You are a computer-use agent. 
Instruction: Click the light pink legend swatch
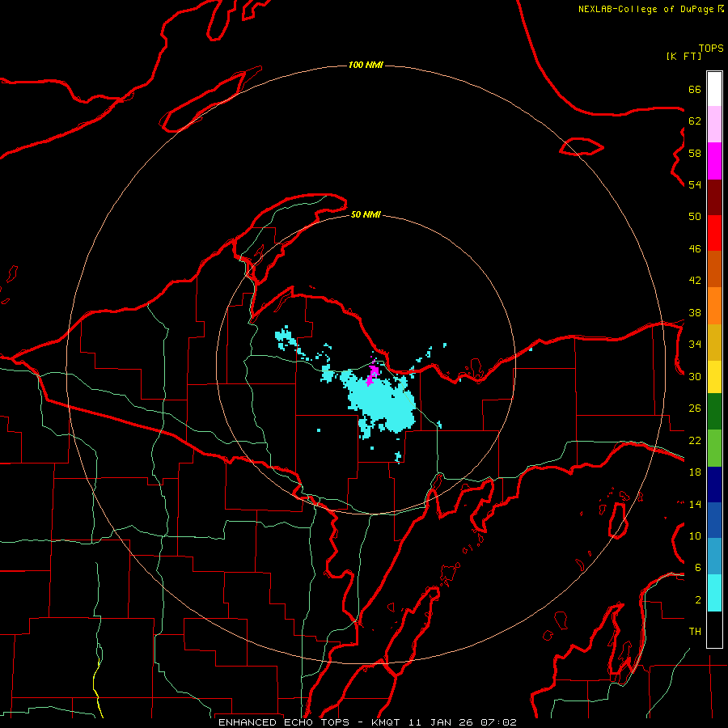click(x=714, y=125)
